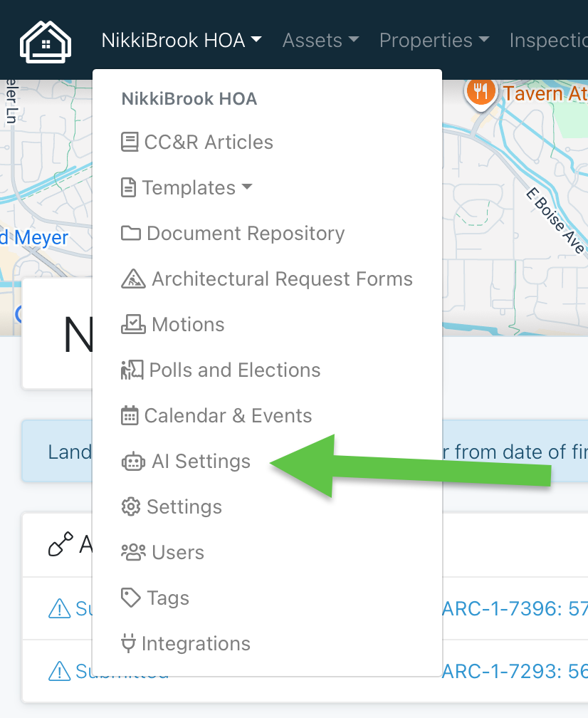Click the Settings gear icon
Viewport: 588px width, 718px height.
pos(130,507)
